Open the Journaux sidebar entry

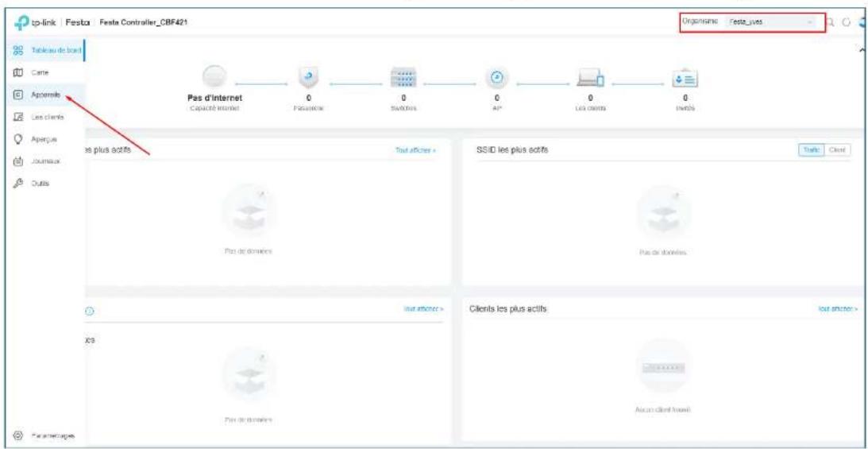point(44,161)
